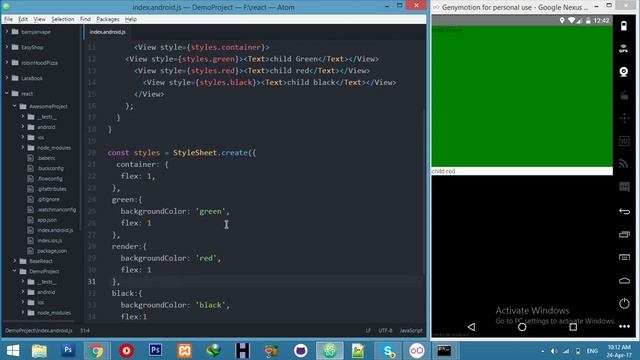Image resolution: width=640 pixels, height=360 pixels.
Task: Open Genymotion taskbar icon
Action: tap(416, 351)
